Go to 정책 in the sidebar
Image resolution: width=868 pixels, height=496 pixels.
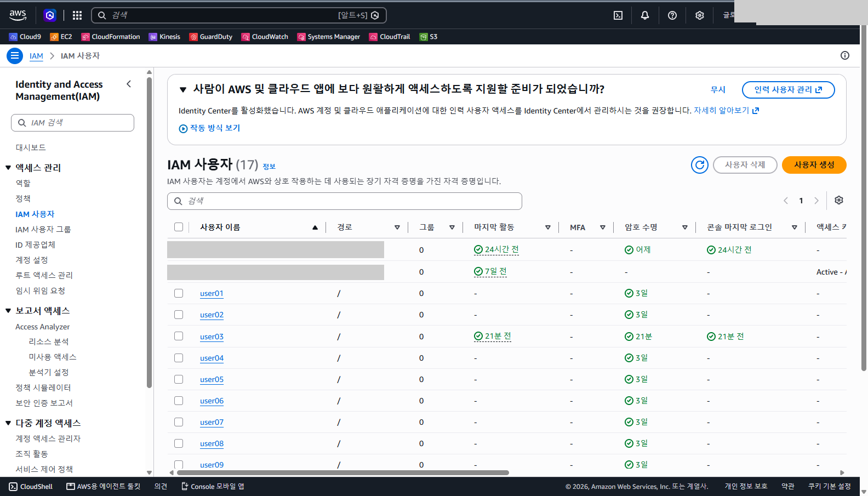(x=23, y=198)
